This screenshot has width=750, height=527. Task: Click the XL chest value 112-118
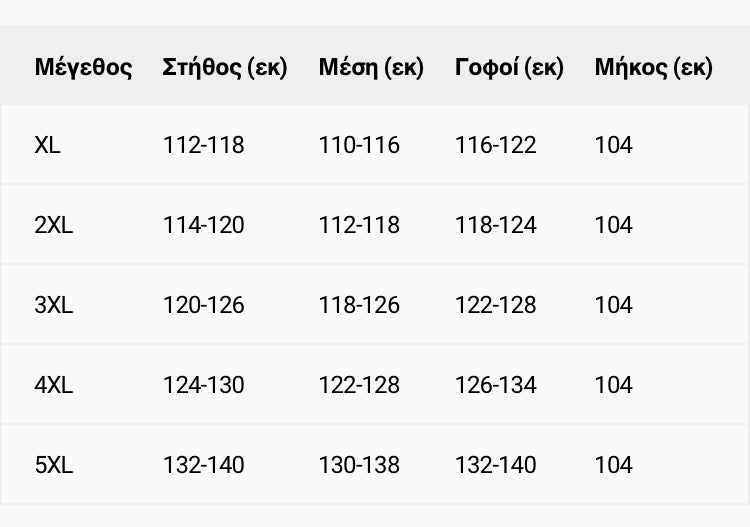[204, 144]
